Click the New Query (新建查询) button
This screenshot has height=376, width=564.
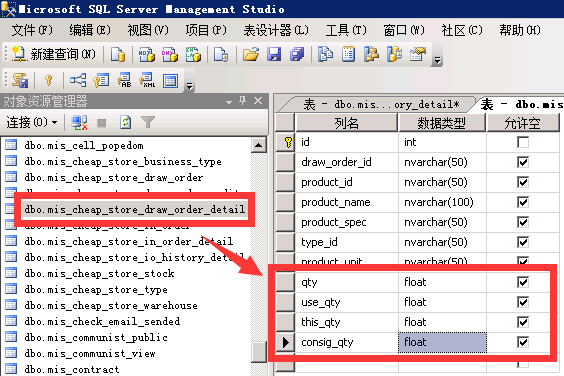point(54,54)
